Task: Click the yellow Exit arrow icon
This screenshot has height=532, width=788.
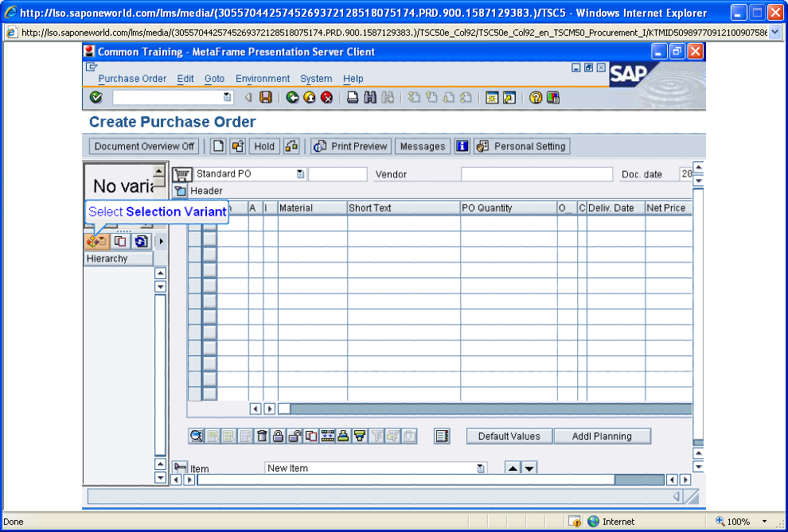Action: click(x=310, y=97)
